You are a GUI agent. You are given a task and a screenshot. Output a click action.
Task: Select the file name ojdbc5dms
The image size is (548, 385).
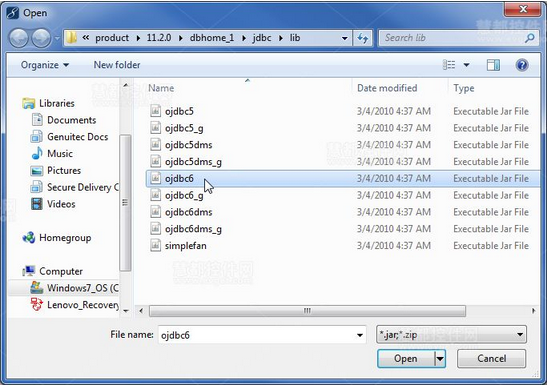point(188,145)
